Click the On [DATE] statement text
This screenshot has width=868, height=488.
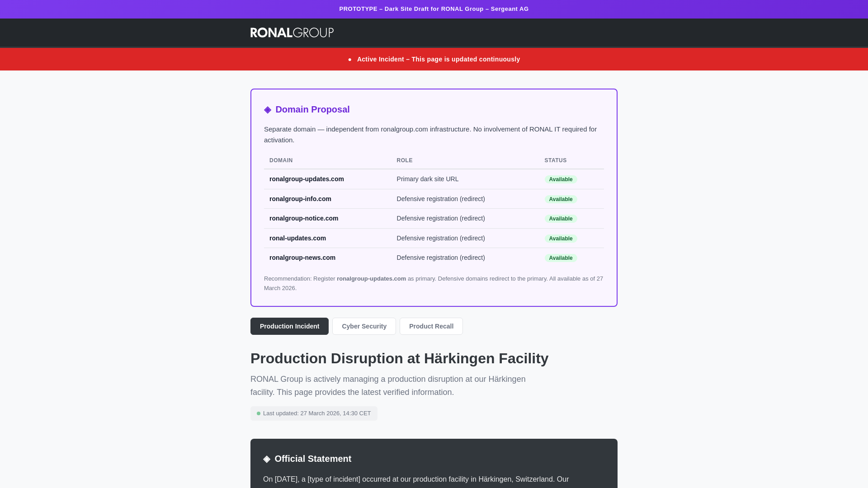pos(416,479)
